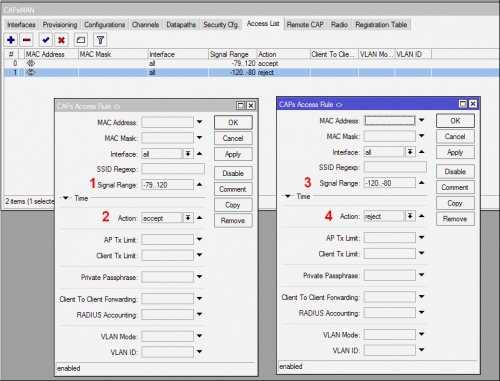Sort by Action column header
The height and width of the screenshot is (381, 500).
pos(283,54)
